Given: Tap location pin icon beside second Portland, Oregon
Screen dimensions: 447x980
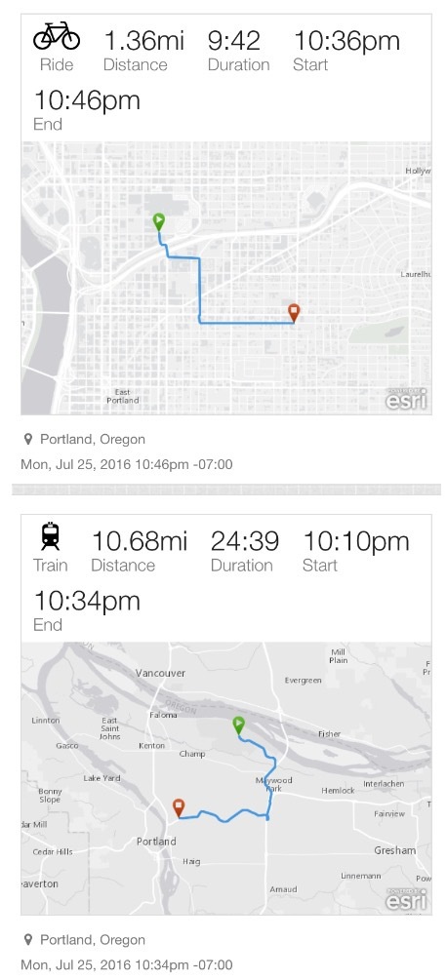Looking at the screenshot, I should tap(28, 939).
